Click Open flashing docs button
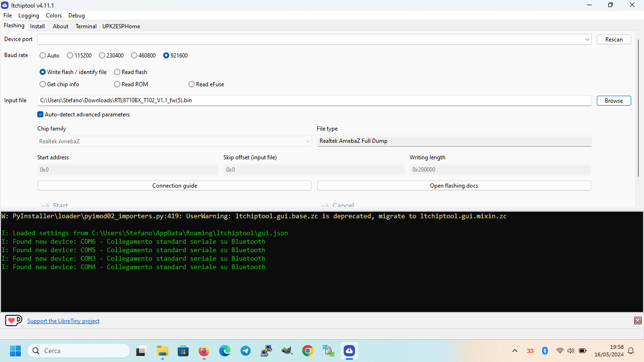The width and height of the screenshot is (644, 362). tap(454, 186)
